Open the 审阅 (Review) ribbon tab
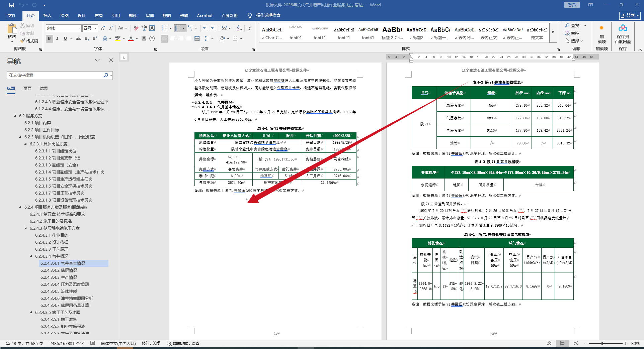This screenshot has width=644, height=349. click(x=150, y=15)
